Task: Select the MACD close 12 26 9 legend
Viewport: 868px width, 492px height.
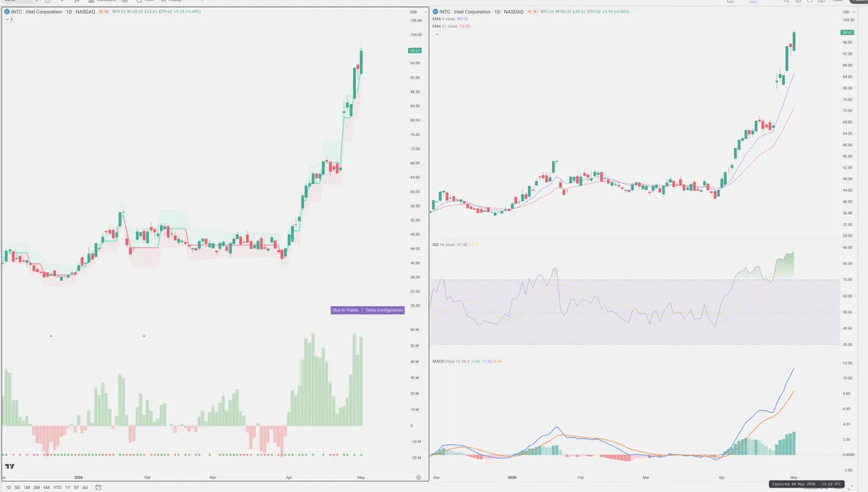Action: pos(467,360)
